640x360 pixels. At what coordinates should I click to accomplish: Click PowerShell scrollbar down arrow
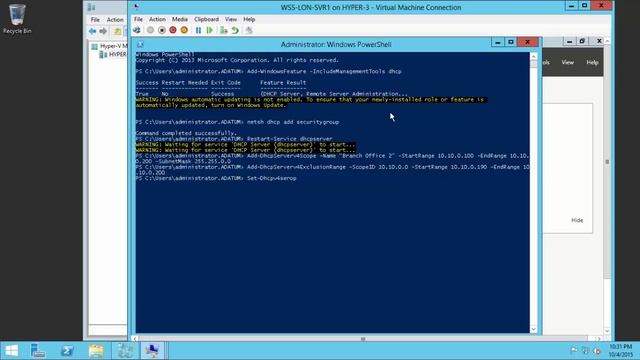tap(533, 329)
